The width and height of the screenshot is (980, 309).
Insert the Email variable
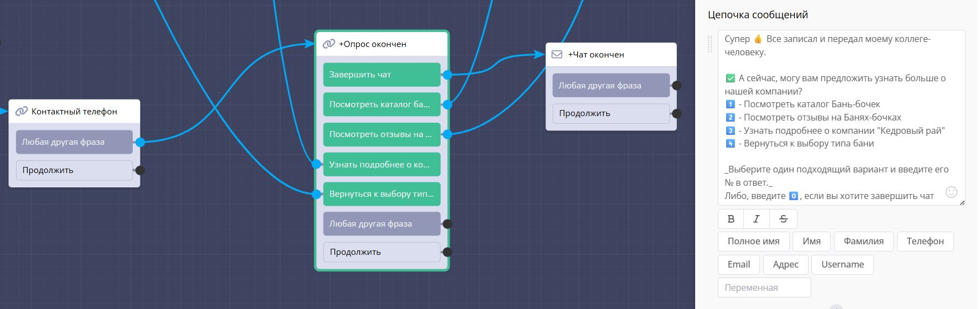(x=738, y=265)
